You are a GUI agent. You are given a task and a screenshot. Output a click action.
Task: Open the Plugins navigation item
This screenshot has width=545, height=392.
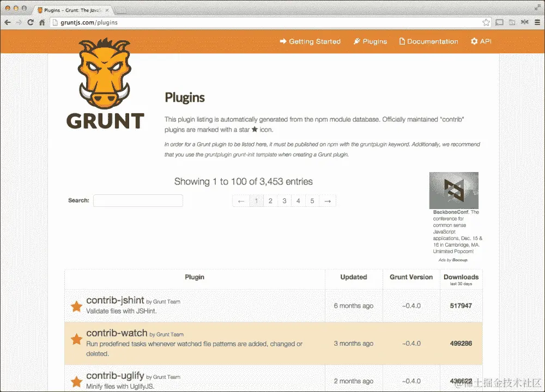tap(370, 41)
